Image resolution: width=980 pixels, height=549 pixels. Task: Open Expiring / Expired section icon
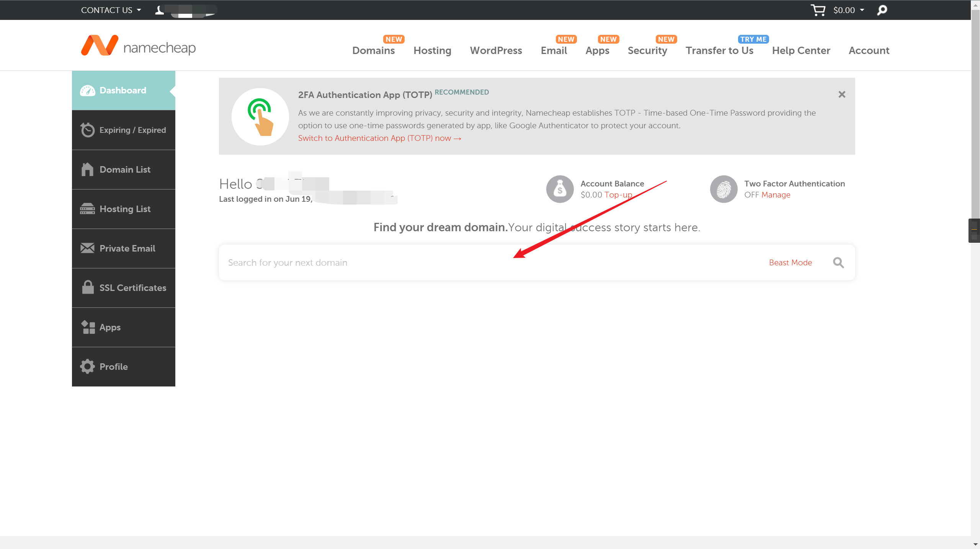click(88, 130)
